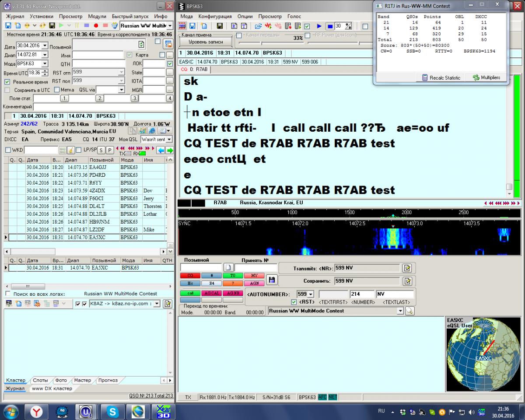Toggle the <RST> checkbox under AUTONUMBER
The image size is (525, 420).
pos(294,302)
